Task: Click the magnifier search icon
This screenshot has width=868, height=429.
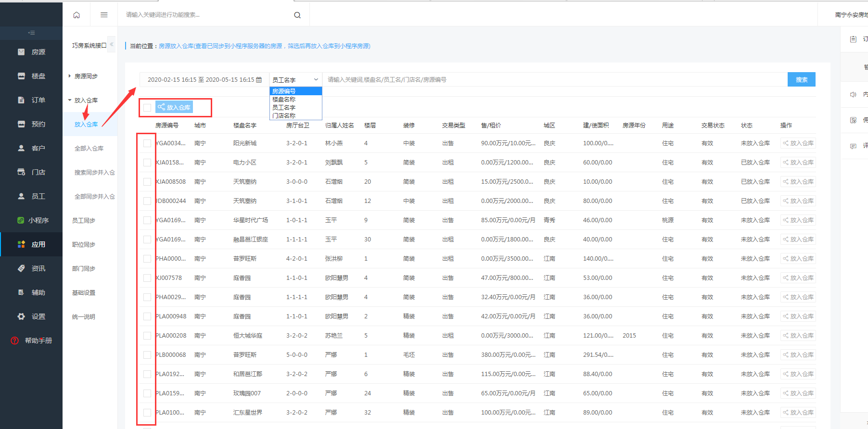Action: (297, 15)
